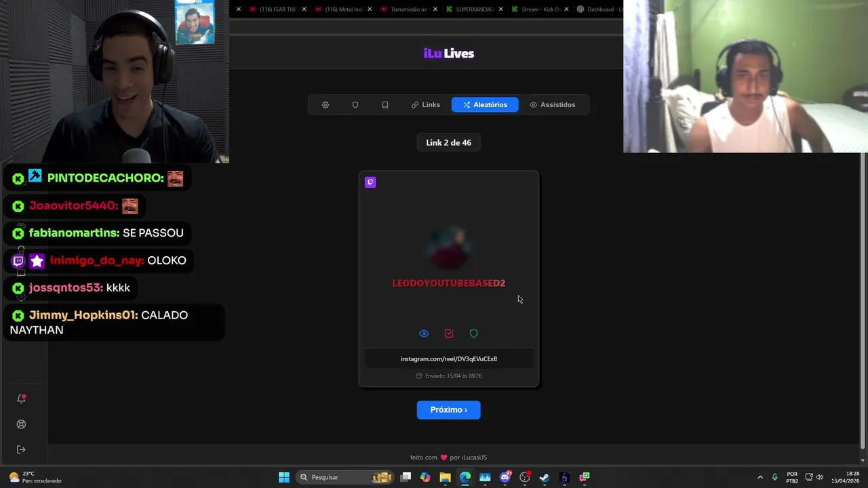Click the notification bell in the left sidebar
Screen dimensions: 868x488
click(x=21, y=399)
